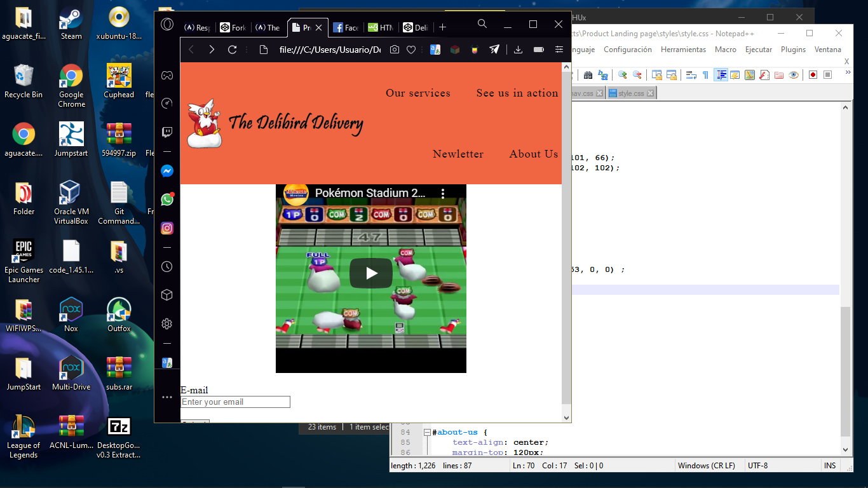Expand sidebar options with the ellipsis
Viewport: 868px width, 488px height.
click(166, 397)
